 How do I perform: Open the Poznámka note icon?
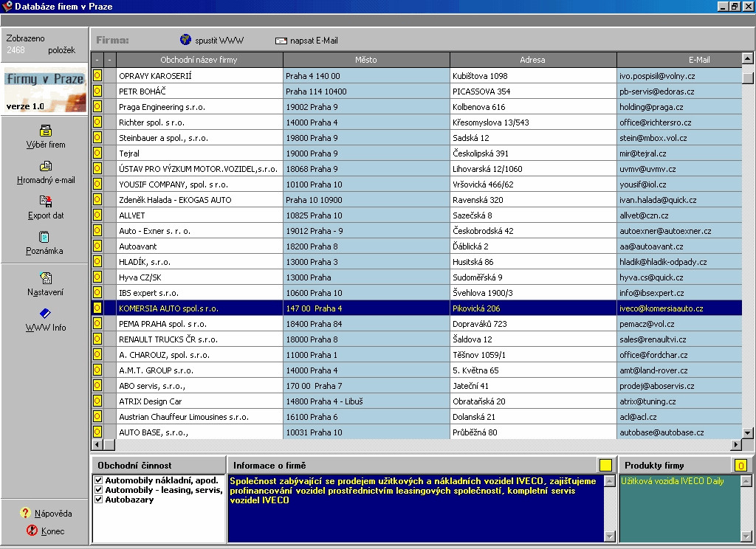pyautogui.click(x=44, y=237)
